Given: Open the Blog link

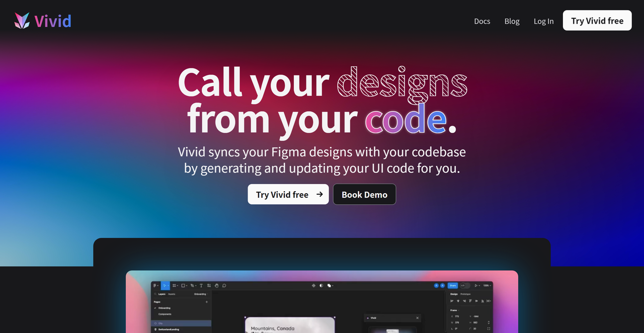Looking at the screenshot, I should tap(512, 21).
